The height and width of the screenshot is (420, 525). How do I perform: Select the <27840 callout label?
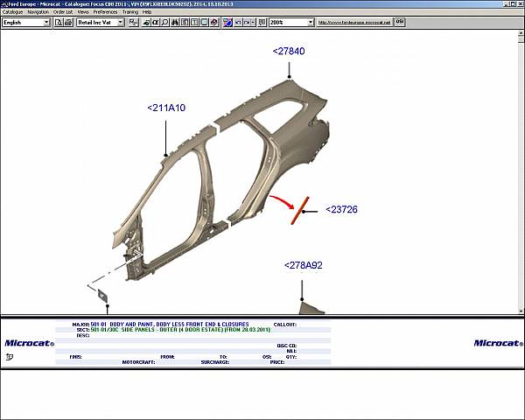pos(289,52)
